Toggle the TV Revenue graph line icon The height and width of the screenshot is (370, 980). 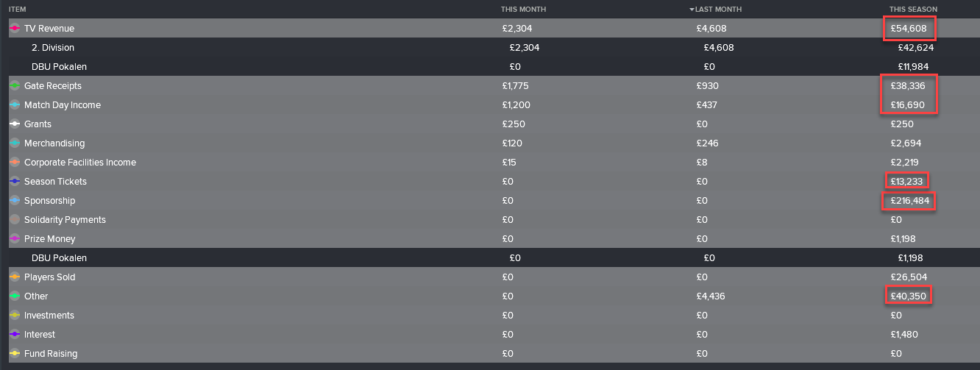pyautogui.click(x=15, y=29)
